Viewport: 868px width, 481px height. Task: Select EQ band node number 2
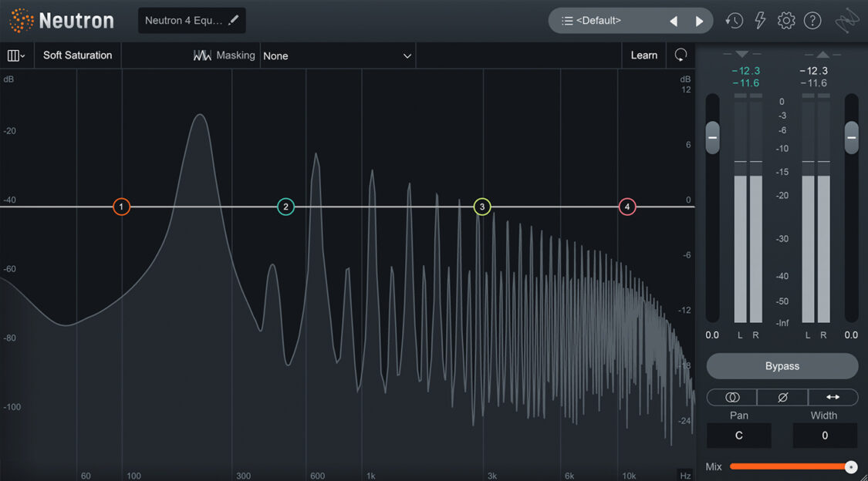click(285, 207)
